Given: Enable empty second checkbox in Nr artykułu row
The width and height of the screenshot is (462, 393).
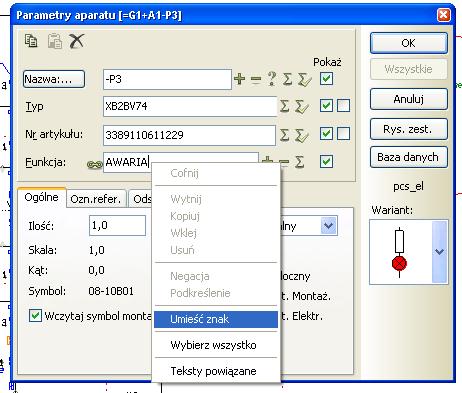Looking at the screenshot, I should pos(343,134).
